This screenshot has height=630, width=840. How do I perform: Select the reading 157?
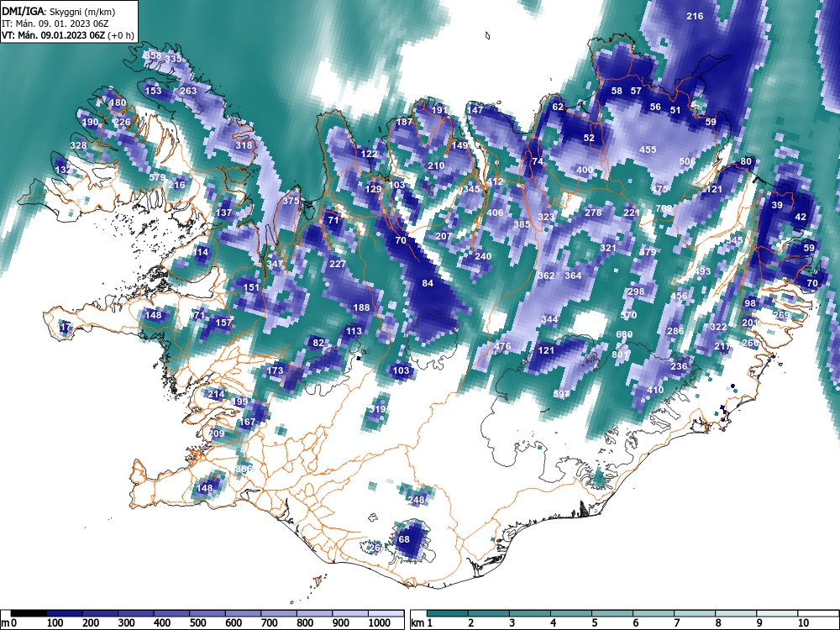coord(223,322)
